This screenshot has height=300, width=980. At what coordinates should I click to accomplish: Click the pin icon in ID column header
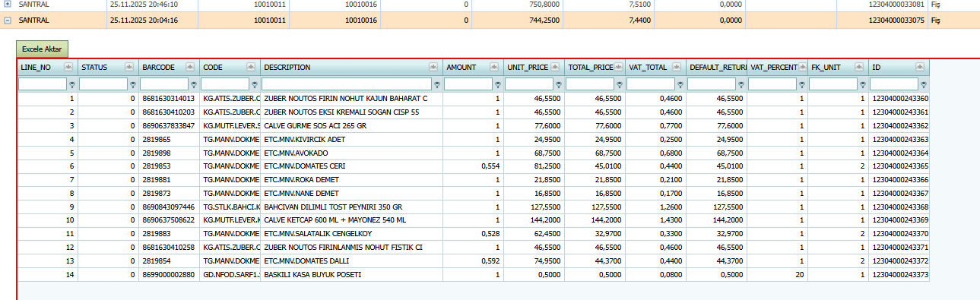920,68
